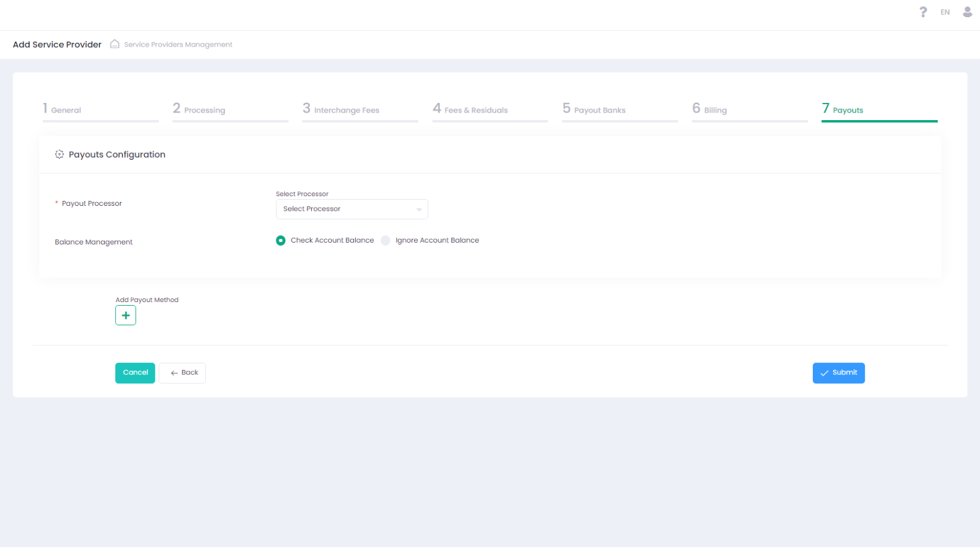Open the user profile icon
This screenshot has width=980, height=555.
click(x=967, y=12)
